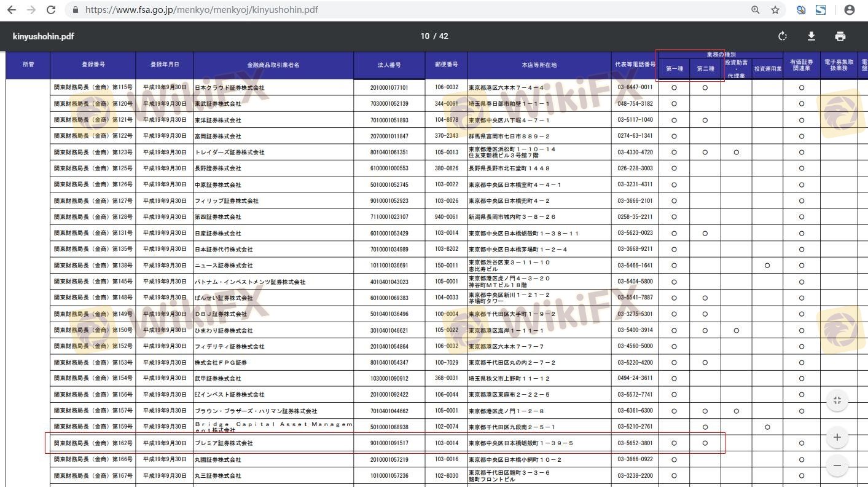View site security info via lock icon
The height and width of the screenshot is (487, 868).
pyautogui.click(x=76, y=10)
